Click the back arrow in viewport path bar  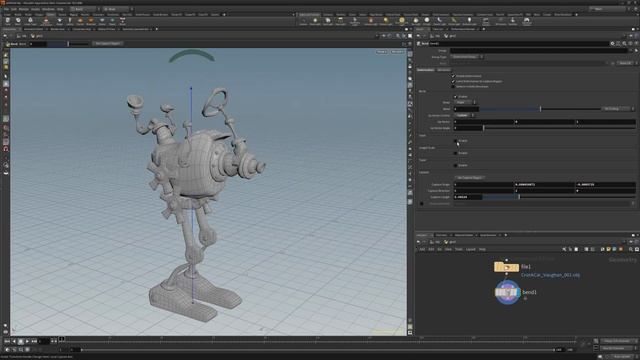point(5,36)
